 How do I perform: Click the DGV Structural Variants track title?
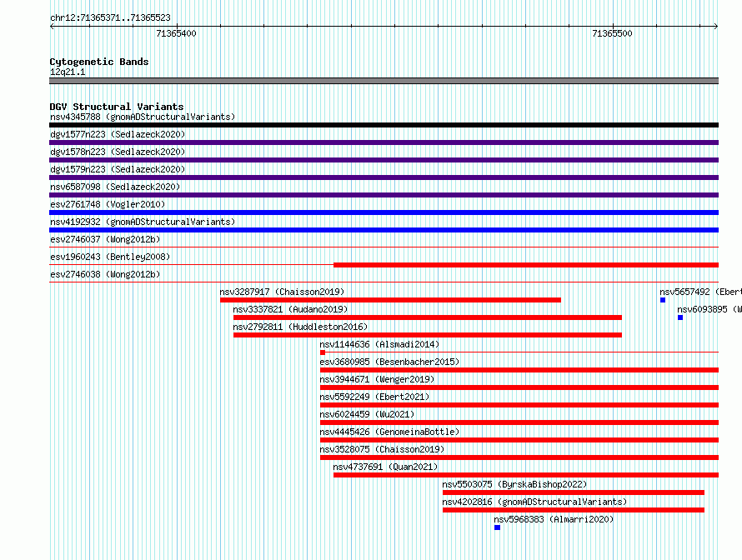[117, 107]
